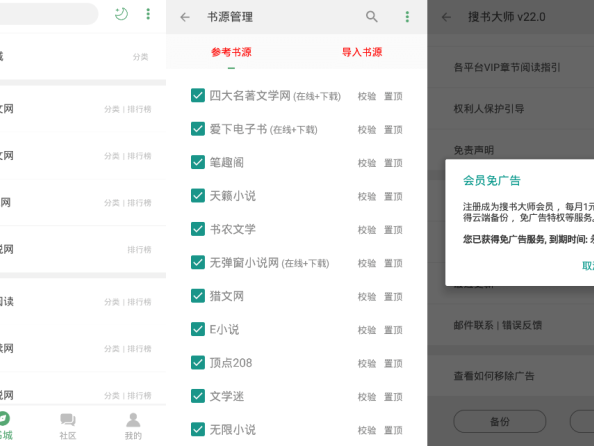Open 书源管理 three-dot overflow menu

[407, 17]
